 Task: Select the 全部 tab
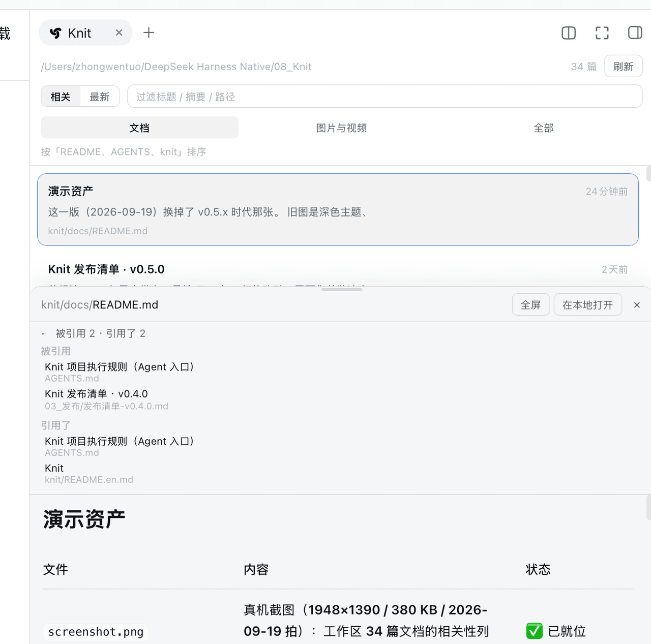point(544,128)
